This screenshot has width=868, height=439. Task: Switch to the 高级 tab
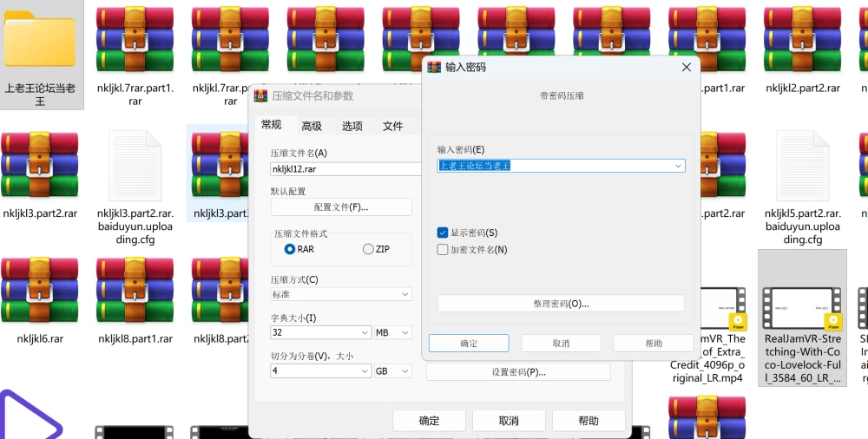pyautogui.click(x=312, y=126)
